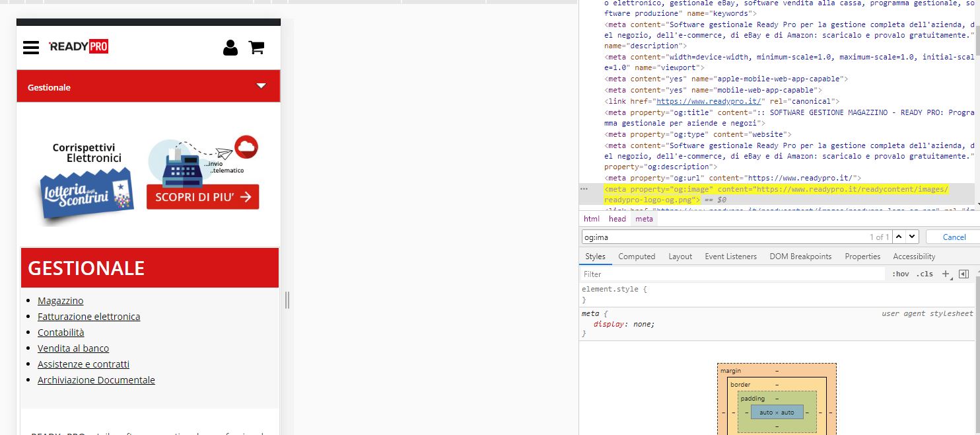The image size is (980, 435).
Task: Open the Fatturazione elettronica link
Action: 89,317
